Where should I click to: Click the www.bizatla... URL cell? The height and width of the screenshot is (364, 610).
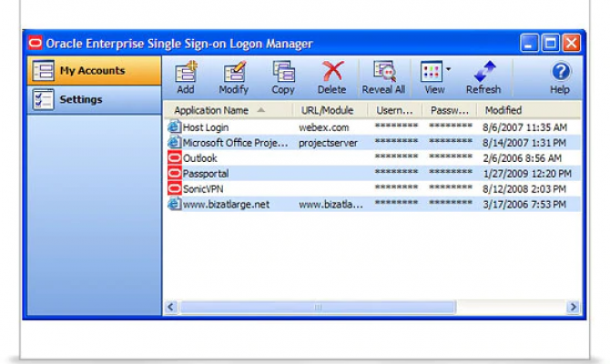tap(330, 205)
